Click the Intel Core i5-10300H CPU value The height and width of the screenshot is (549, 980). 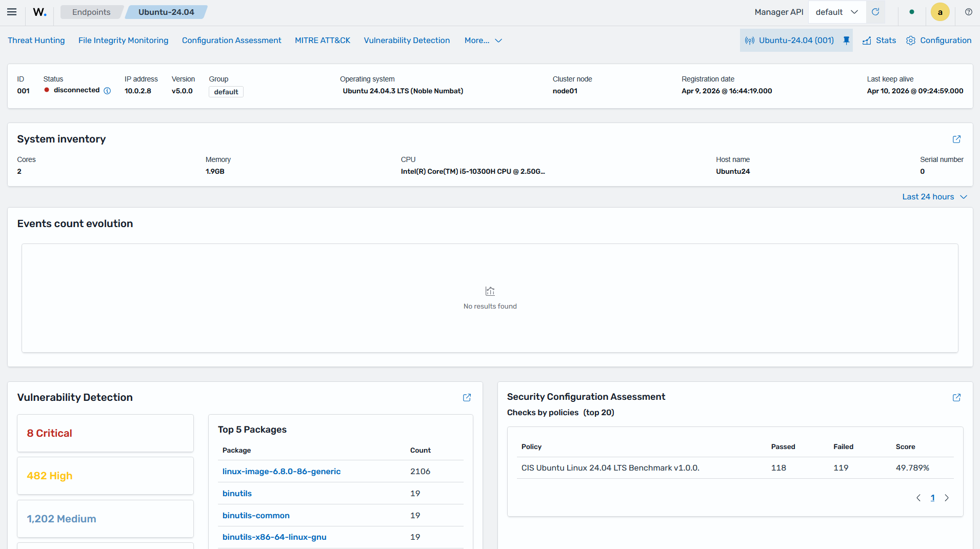(x=473, y=171)
